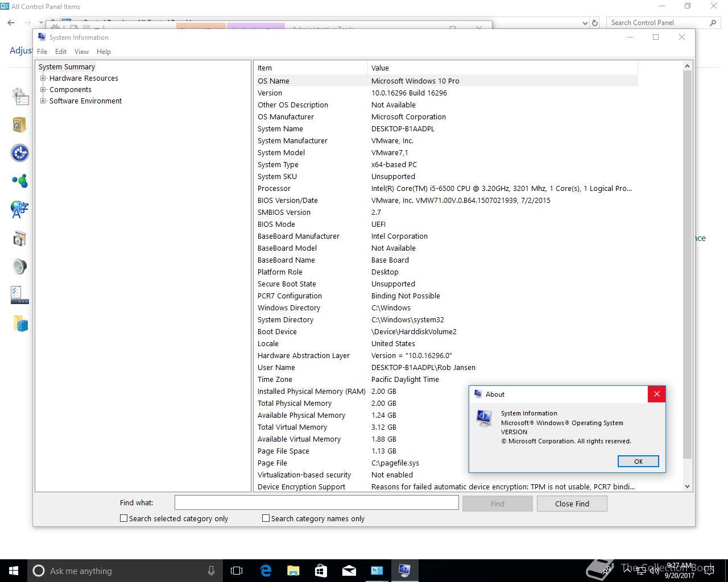Open the View menu

pos(81,51)
